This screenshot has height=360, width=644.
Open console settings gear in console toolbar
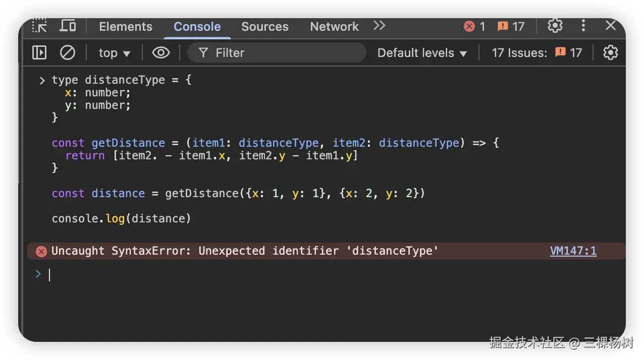pos(611,52)
